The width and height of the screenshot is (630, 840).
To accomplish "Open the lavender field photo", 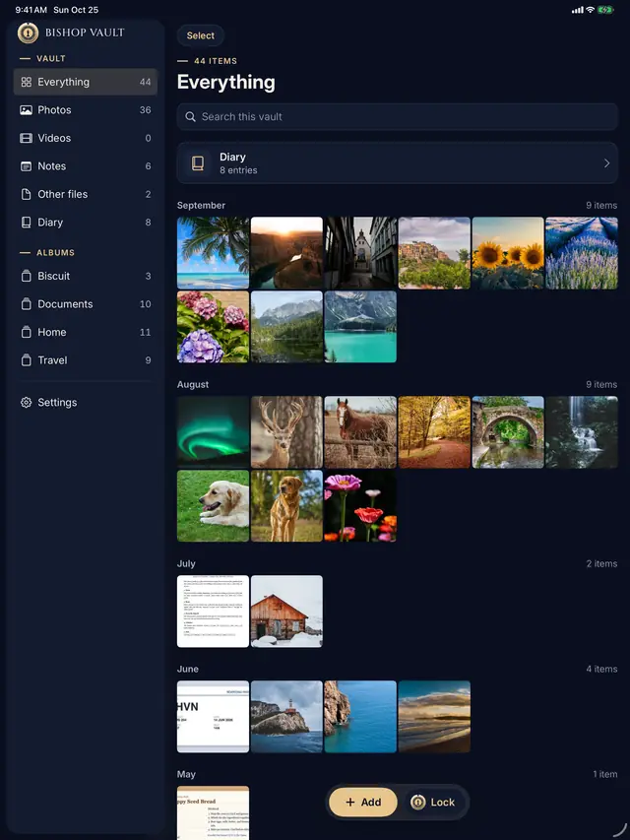I will [582, 253].
